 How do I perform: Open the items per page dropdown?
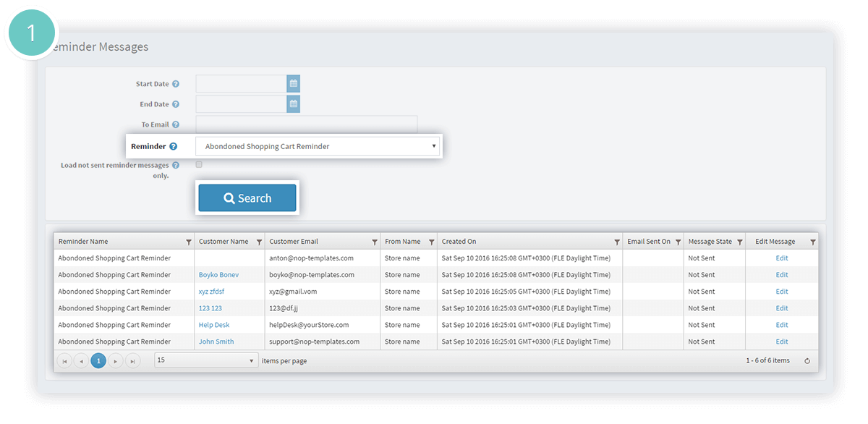tap(206, 360)
